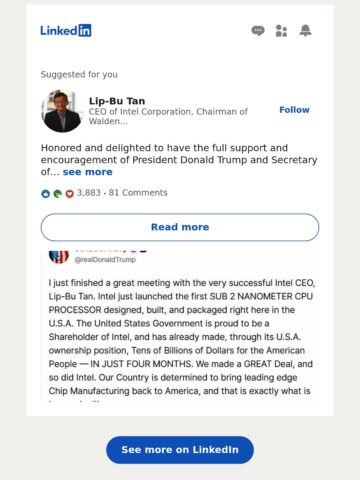The image size is (360, 480).
Task: Open the Lip-Bu Tan name link
Action: point(117,101)
